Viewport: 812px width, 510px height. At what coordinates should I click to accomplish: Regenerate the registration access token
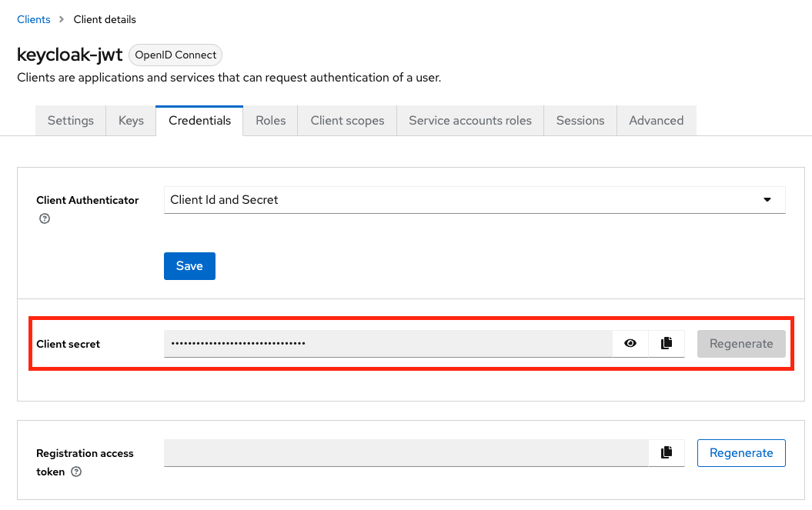tap(740, 453)
